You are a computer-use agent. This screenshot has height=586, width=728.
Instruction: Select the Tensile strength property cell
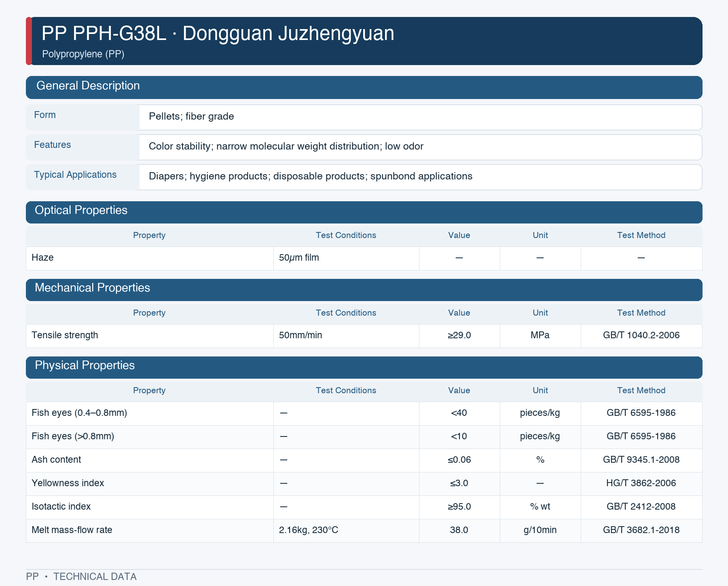point(150,335)
